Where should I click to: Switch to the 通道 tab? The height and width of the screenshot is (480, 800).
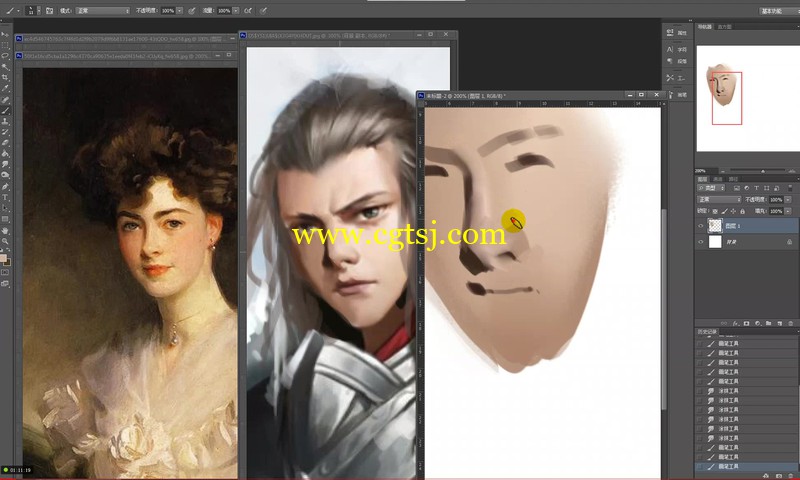718,179
